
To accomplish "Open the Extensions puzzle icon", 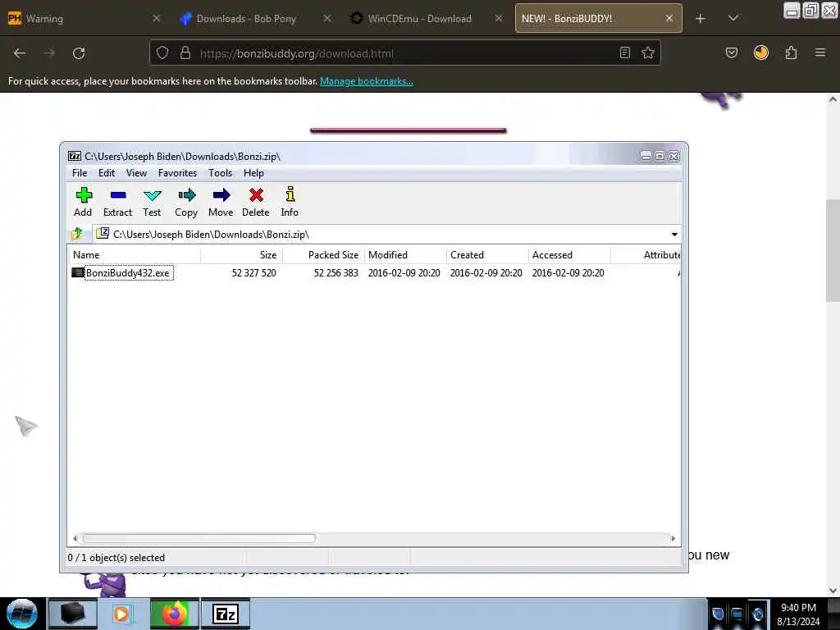I will tap(791, 53).
